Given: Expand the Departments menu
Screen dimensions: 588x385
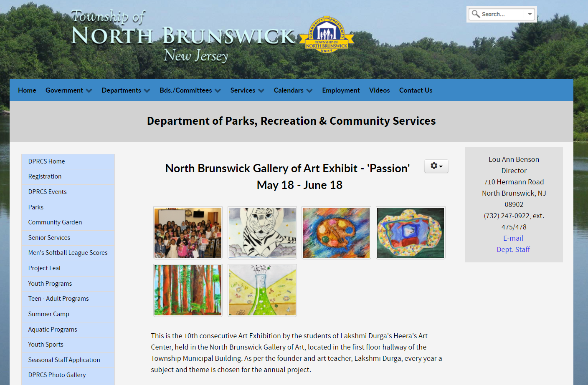Looking at the screenshot, I should [x=125, y=91].
